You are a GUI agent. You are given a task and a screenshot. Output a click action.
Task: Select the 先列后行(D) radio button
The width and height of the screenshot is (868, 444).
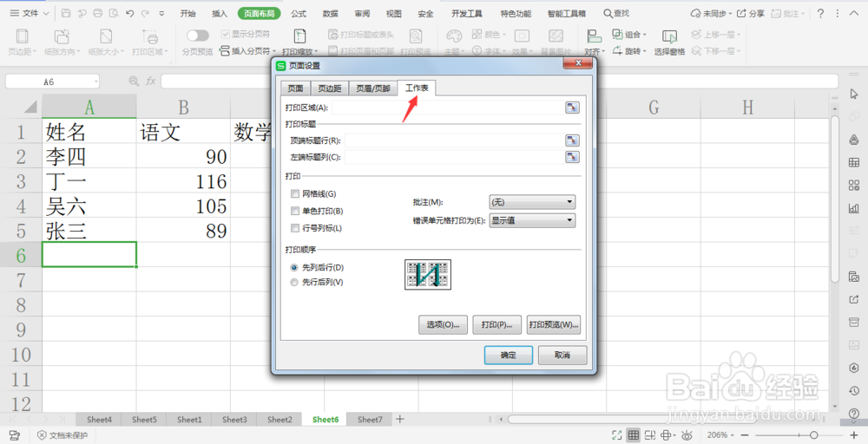[294, 268]
